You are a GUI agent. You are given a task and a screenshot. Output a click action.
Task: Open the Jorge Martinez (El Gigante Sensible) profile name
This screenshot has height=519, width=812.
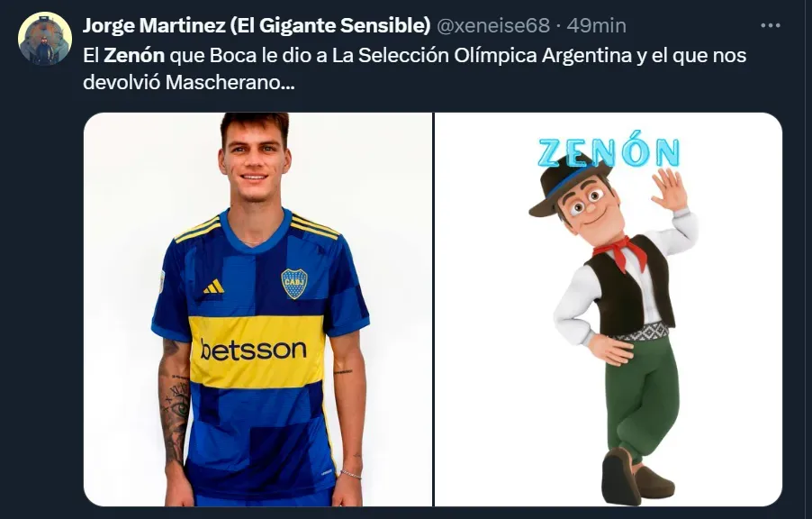pos(257,25)
